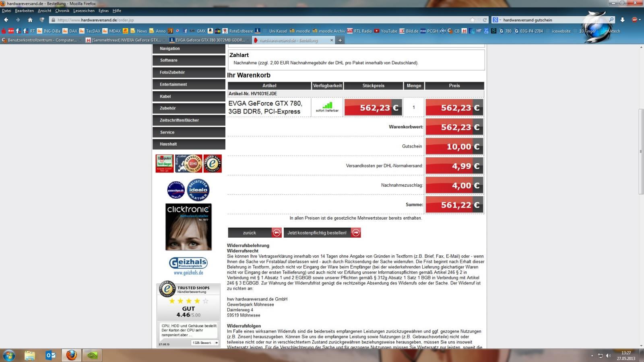The height and width of the screenshot is (362, 644).
Task: Open the Facebook bookmark icon
Action: 185,31
